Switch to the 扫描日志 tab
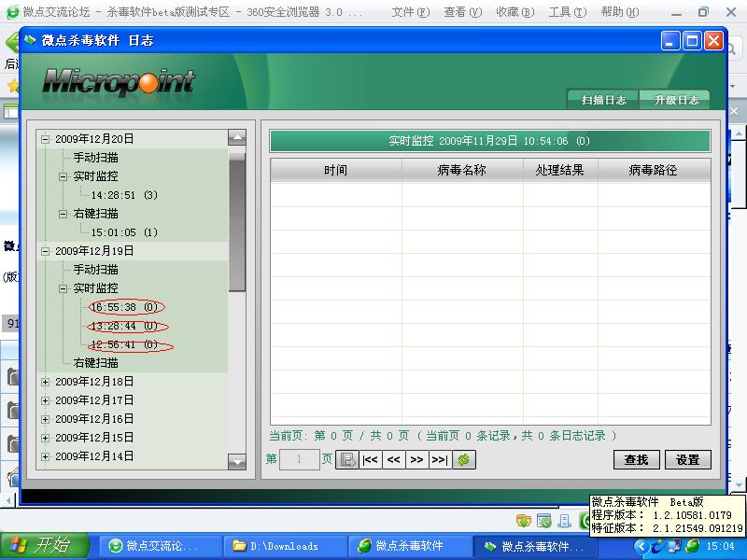747x560 pixels. [603, 100]
